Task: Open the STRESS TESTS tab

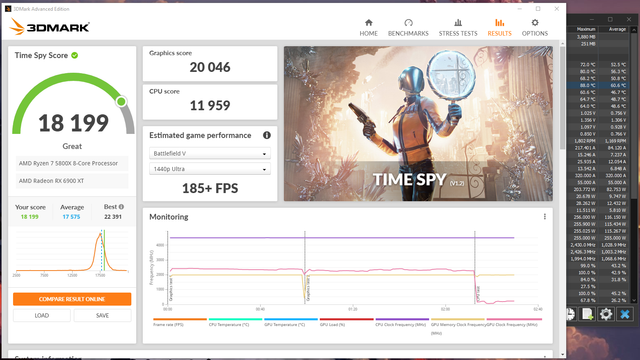Action: click(458, 28)
